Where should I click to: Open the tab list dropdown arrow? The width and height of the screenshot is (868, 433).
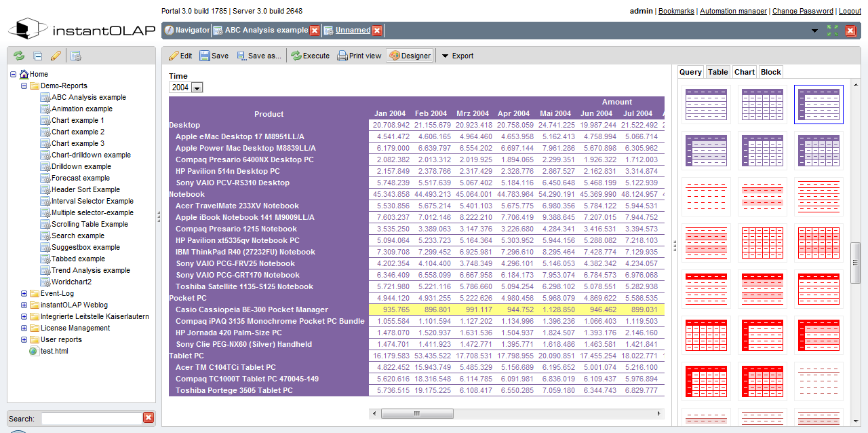(814, 31)
